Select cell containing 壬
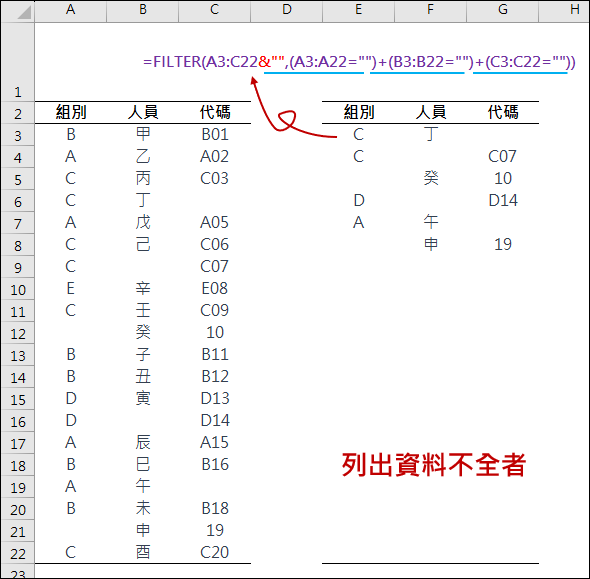Screen dimensions: 590x579 click(x=143, y=310)
